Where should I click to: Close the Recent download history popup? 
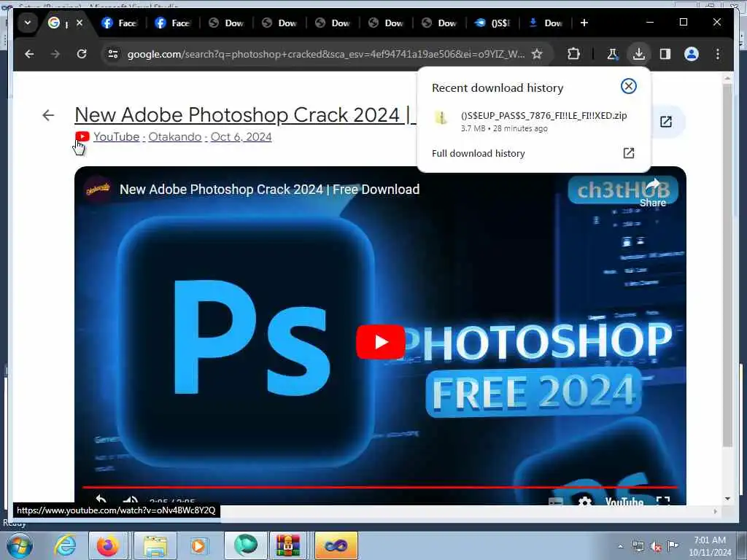pos(628,86)
